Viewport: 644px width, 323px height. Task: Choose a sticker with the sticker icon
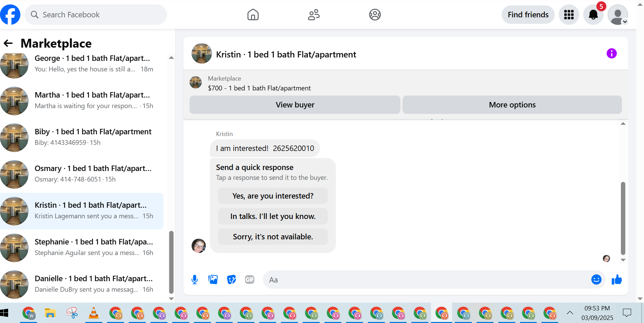coord(231,279)
